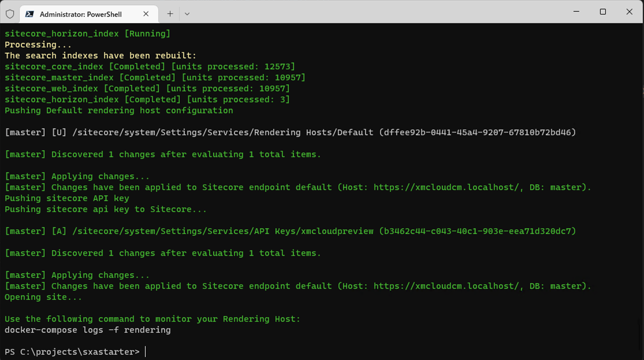Screen dimensions: 644x360
Task: Click the sitecore_master_index Completed line
Action: coord(155,78)
